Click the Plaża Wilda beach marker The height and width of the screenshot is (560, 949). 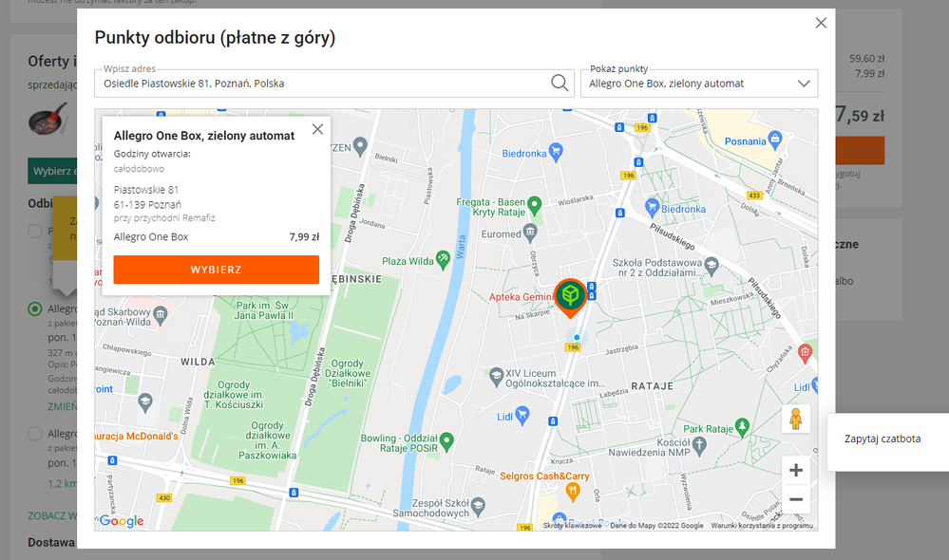click(443, 260)
